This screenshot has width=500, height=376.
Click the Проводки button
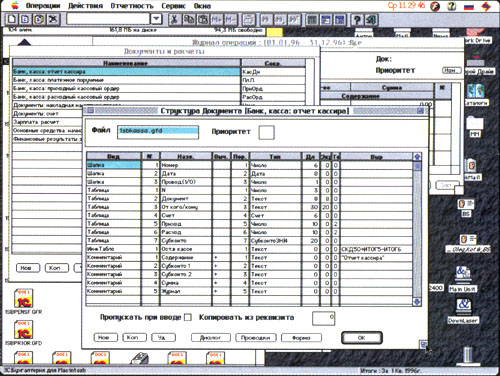(x=256, y=338)
